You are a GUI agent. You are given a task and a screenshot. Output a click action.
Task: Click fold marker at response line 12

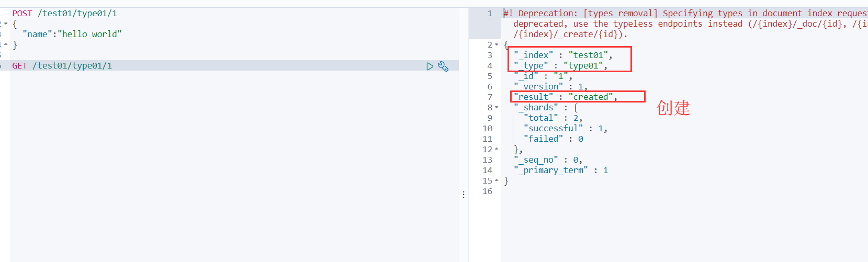497,150
